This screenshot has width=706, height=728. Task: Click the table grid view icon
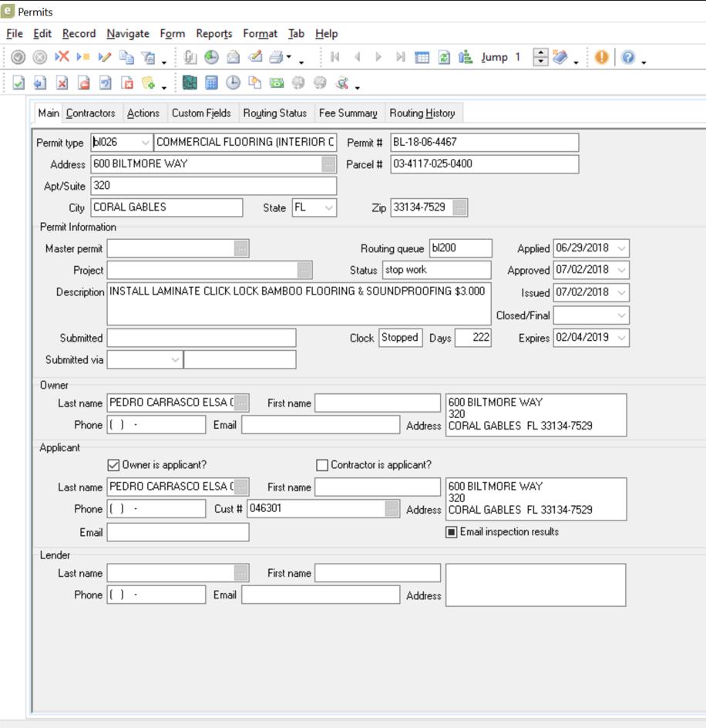pyautogui.click(x=422, y=57)
